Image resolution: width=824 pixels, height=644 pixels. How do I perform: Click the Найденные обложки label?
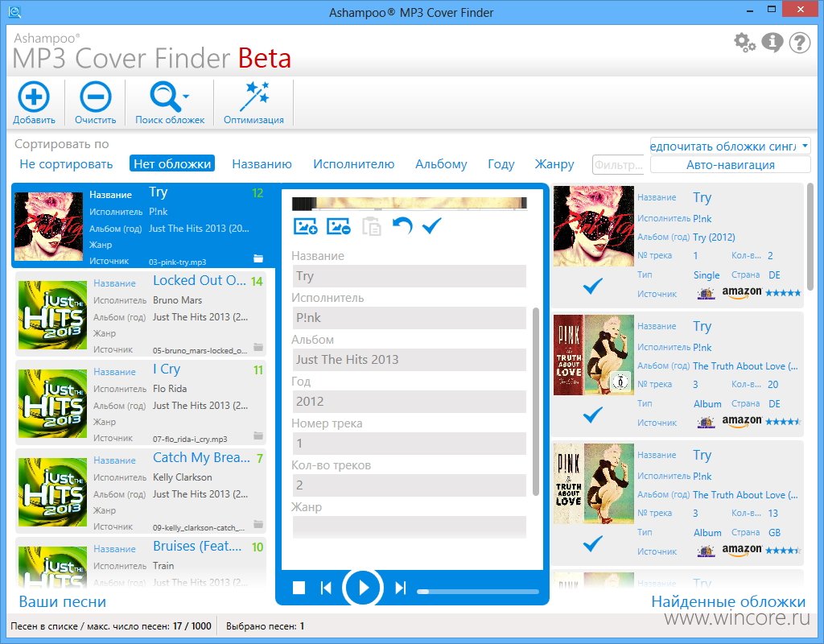pos(728,601)
